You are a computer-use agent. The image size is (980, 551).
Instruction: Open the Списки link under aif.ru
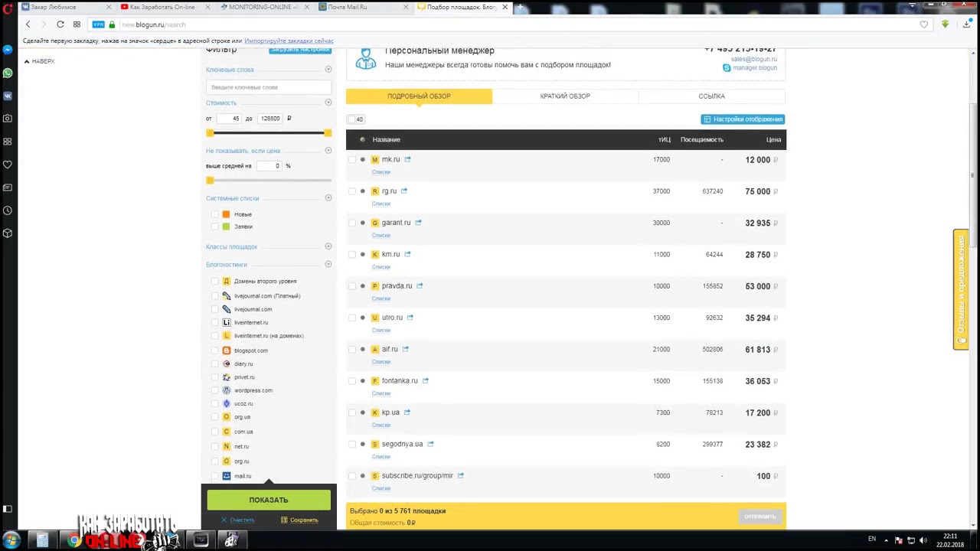[381, 362]
